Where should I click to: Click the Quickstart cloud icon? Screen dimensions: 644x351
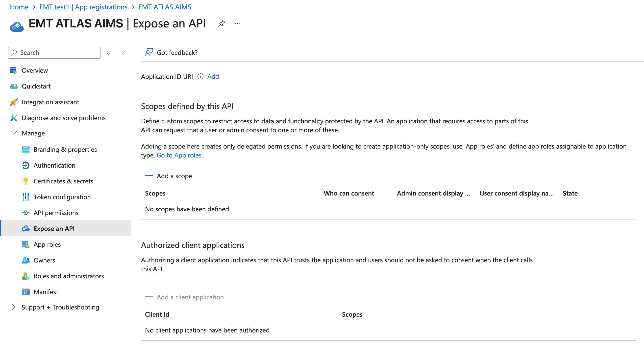click(14, 86)
